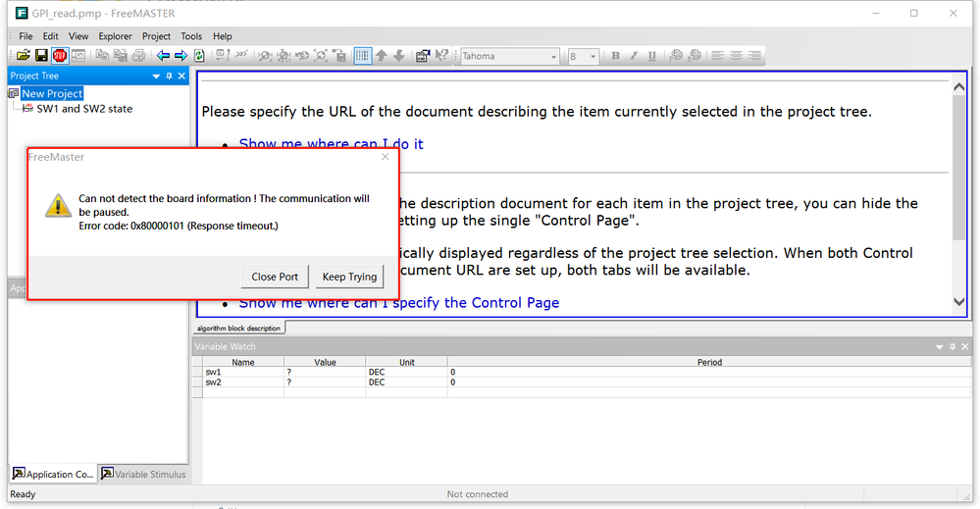Go forward with the right arrow icon

[x=181, y=56]
